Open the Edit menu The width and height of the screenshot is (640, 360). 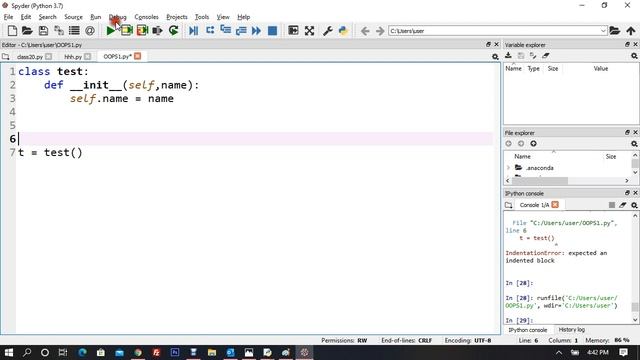point(26,17)
